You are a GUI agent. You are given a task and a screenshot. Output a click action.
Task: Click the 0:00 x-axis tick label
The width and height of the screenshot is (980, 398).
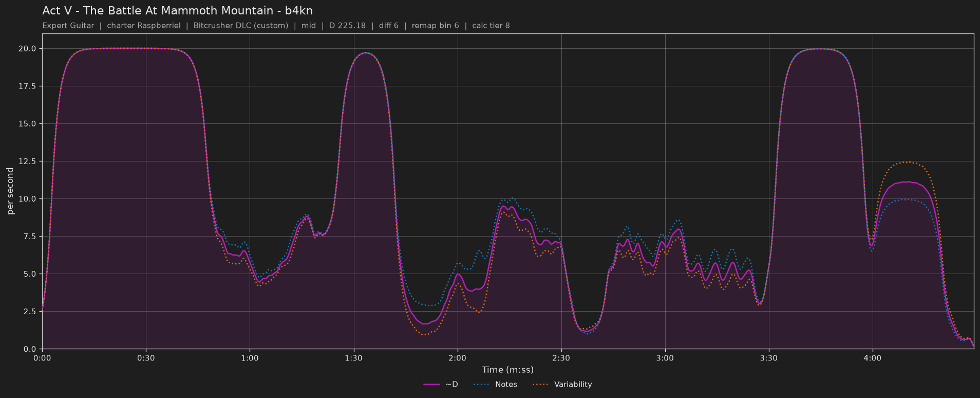click(x=42, y=358)
